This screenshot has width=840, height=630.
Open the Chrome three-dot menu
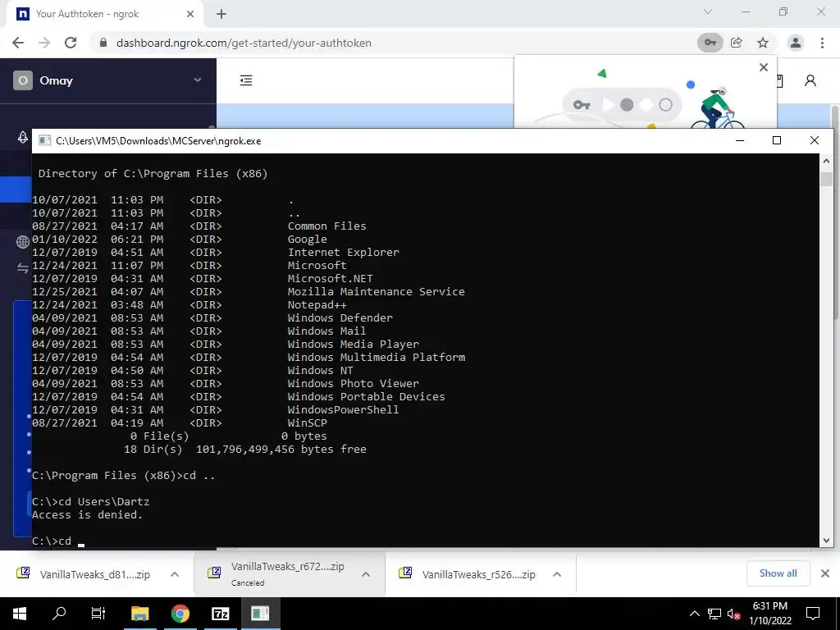822,43
